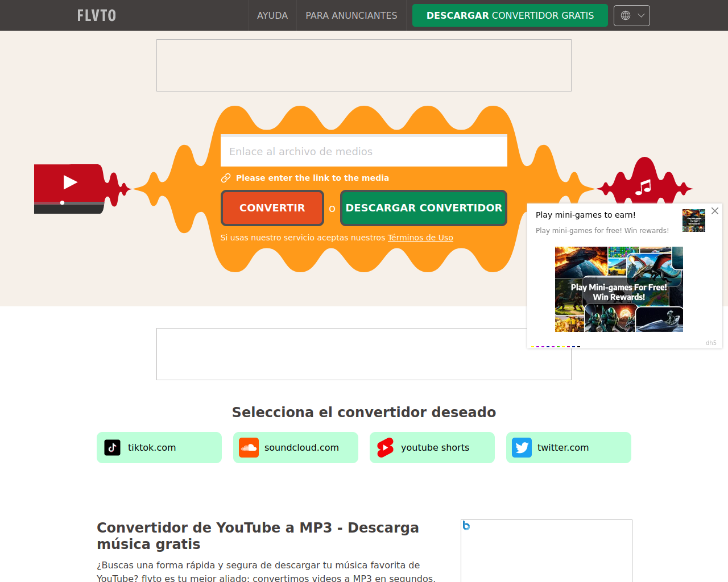Click the red video play icon
This screenshot has width=728, height=582.
[x=70, y=182]
